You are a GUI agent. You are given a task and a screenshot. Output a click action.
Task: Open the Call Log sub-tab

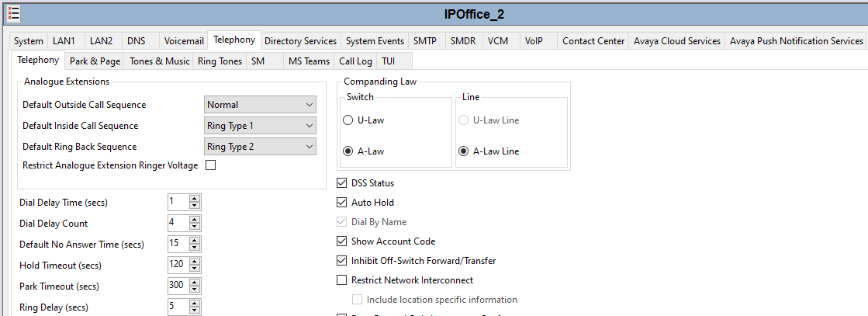point(355,61)
